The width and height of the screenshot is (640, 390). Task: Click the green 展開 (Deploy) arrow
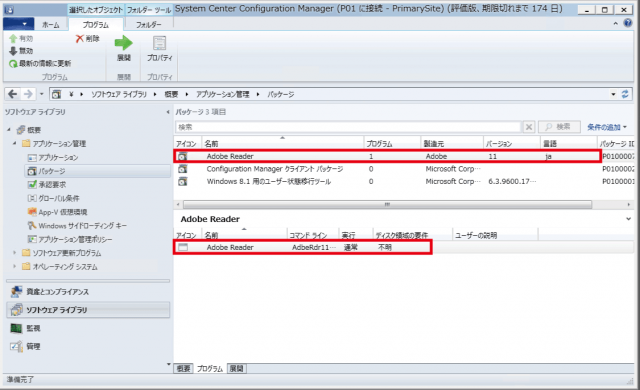click(x=124, y=43)
